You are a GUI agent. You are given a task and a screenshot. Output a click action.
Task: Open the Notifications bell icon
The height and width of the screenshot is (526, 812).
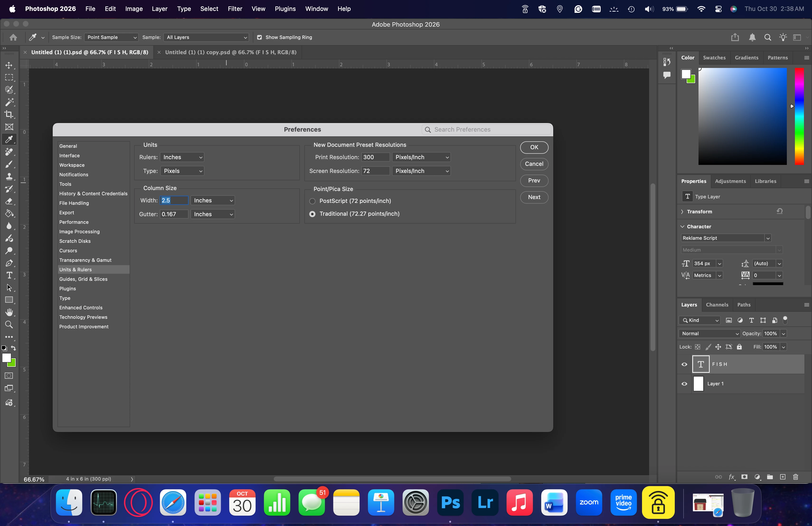[752, 38]
